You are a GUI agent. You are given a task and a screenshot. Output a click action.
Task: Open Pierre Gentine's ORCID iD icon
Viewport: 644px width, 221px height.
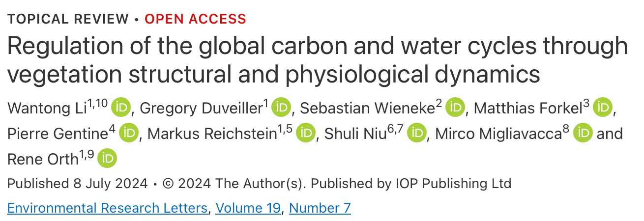point(129,133)
